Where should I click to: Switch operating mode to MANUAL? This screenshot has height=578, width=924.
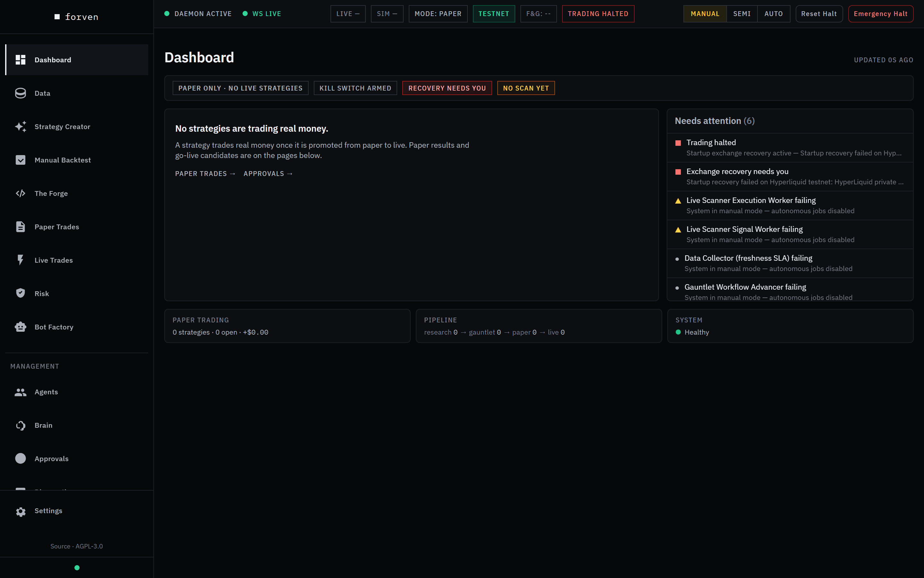705,14
